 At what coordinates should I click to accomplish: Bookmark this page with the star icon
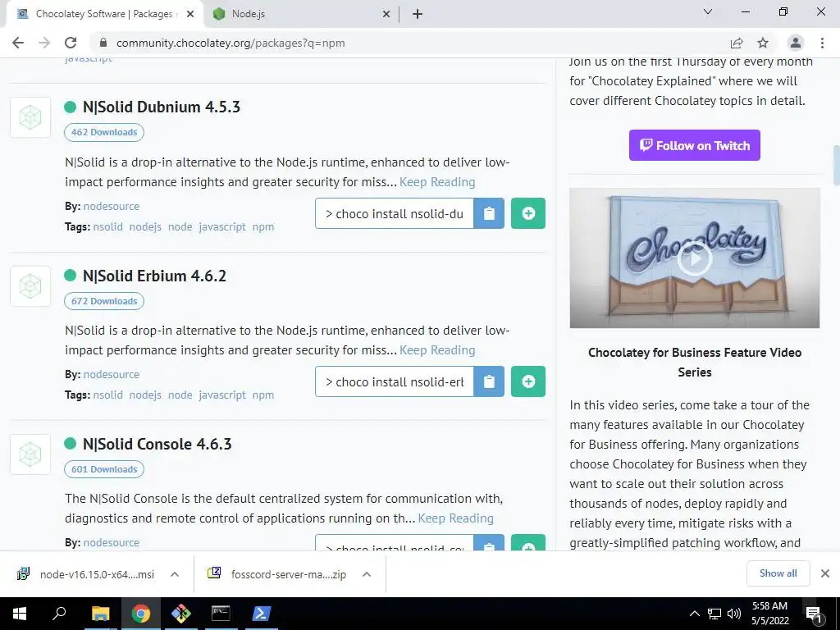tap(763, 43)
